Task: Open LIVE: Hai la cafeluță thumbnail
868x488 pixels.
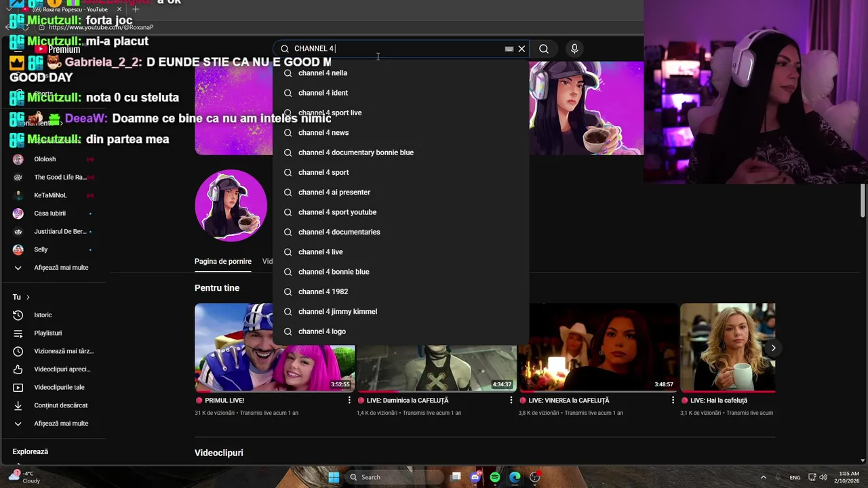Action: 727,347
